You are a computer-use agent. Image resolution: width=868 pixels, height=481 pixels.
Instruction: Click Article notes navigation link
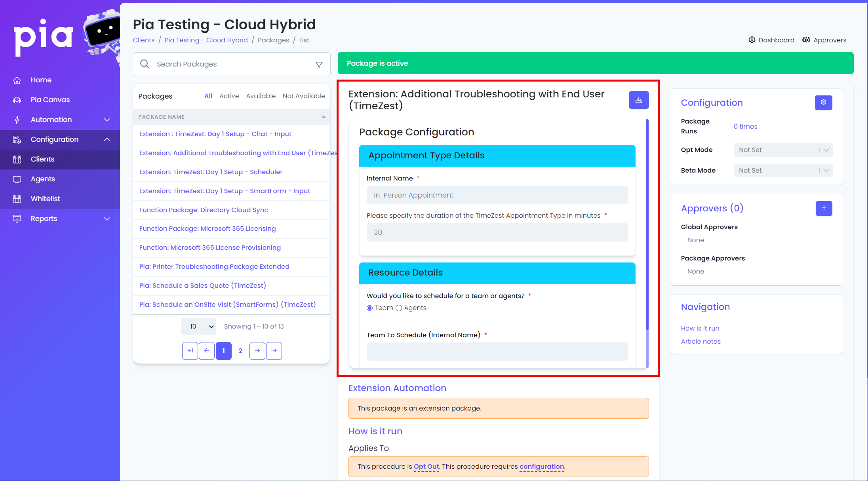tap(701, 341)
